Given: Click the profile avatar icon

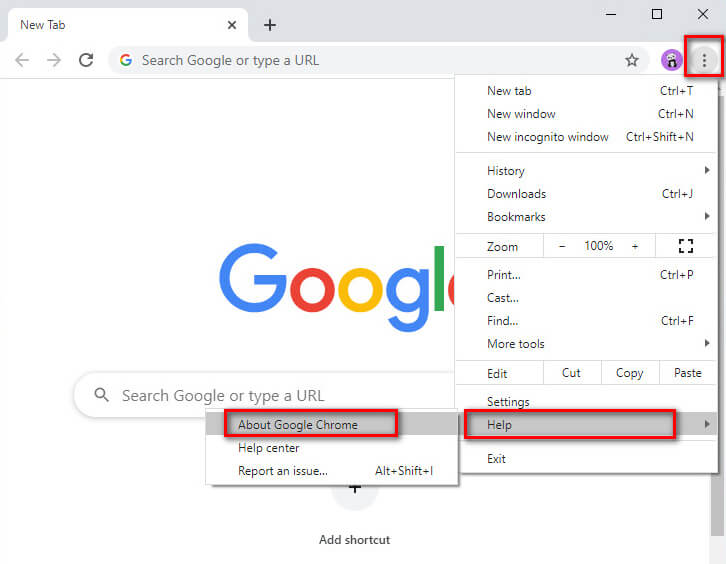Looking at the screenshot, I should click(x=671, y=60).
